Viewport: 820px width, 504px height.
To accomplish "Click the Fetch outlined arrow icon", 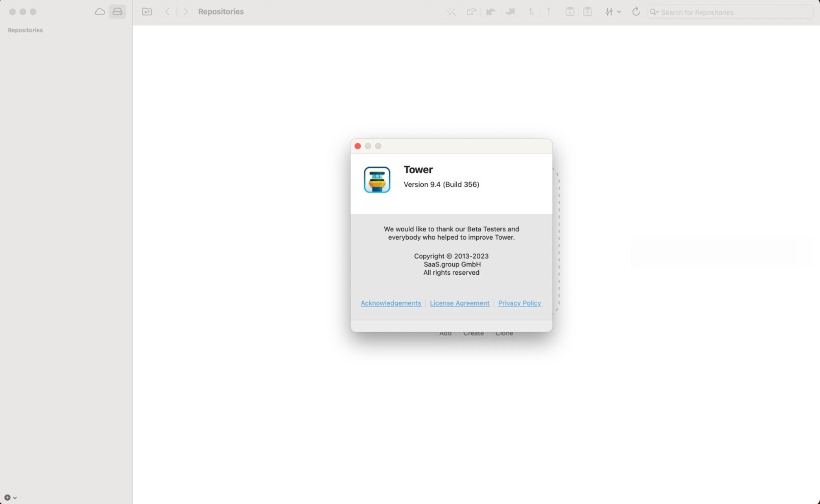I will pos(471,12).
